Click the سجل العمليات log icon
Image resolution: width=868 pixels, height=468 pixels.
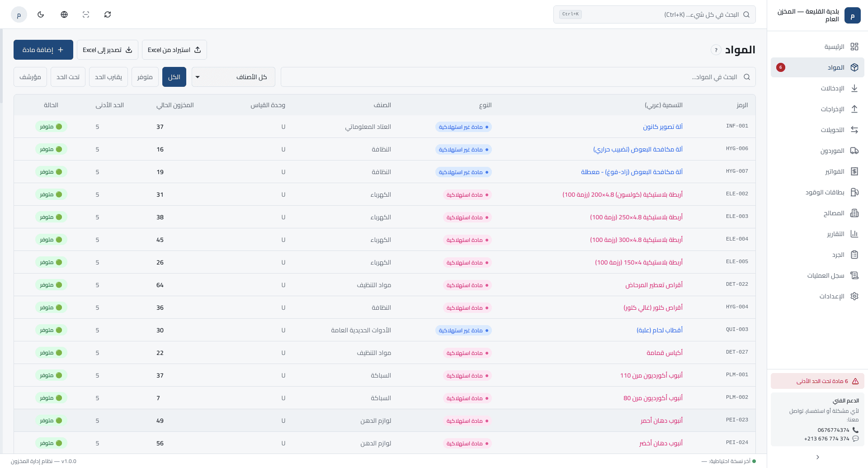[854, 275]
